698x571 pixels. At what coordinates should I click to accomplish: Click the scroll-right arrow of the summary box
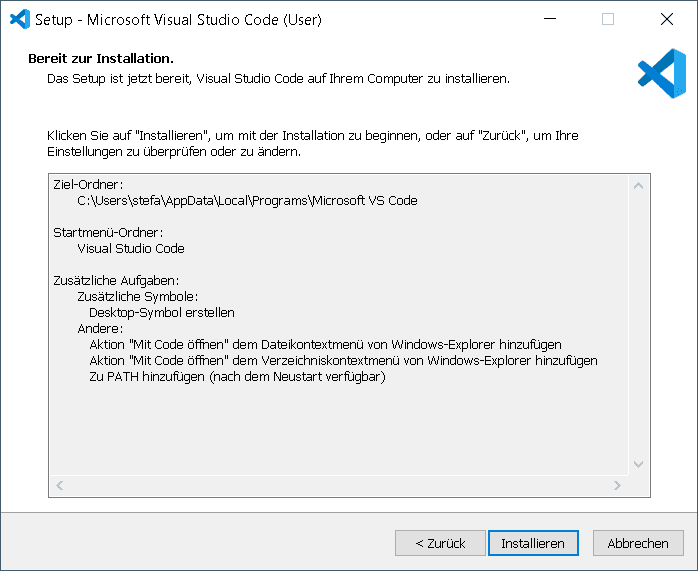click(618, 486)
